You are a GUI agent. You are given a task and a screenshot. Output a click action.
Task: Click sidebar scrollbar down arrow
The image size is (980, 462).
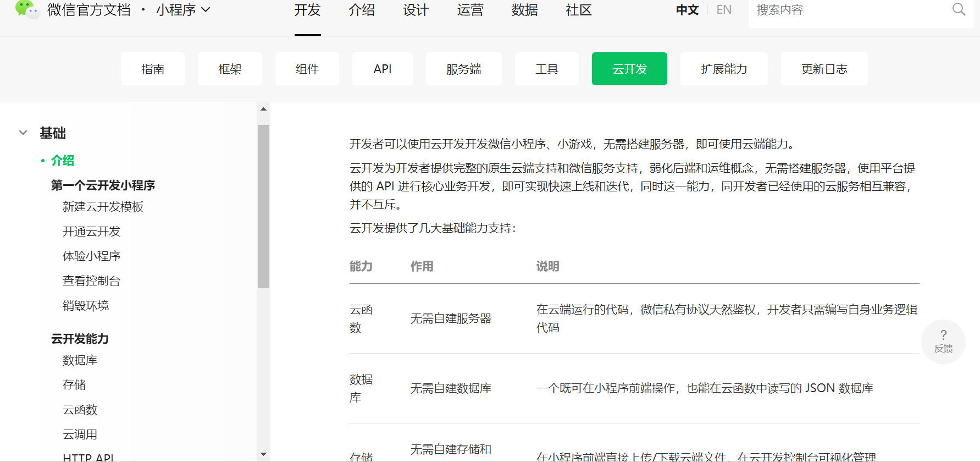coord(263,454)
